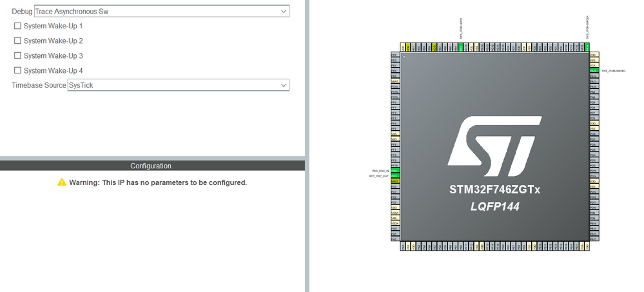644x292 pixels.
Task: Select pin PD13 on the right edge
Action: coord(594,191)
